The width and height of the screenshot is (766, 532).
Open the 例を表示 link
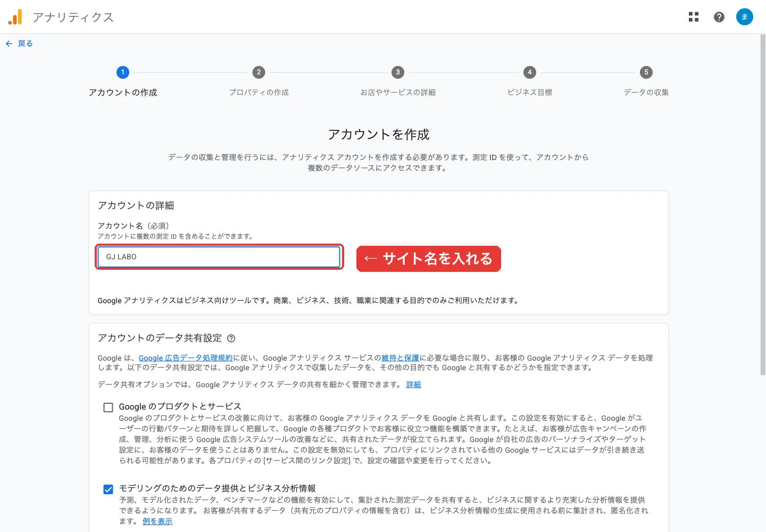click(x=157, y=521)
